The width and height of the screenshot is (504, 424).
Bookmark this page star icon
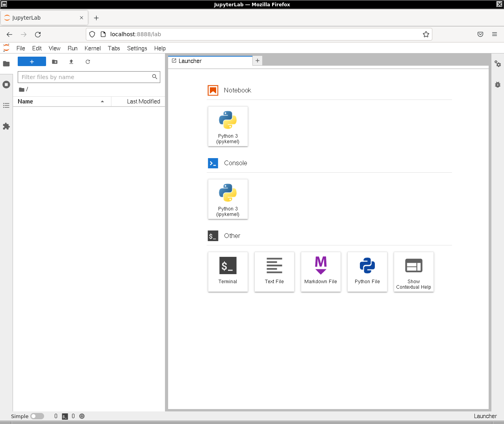pyautogui.click(x=426, y=34)
